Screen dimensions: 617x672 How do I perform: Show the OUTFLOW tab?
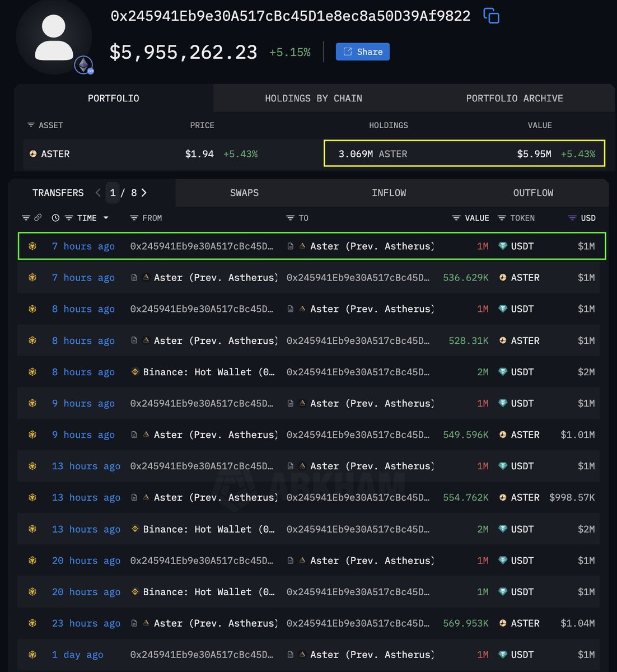pos(532,193)
